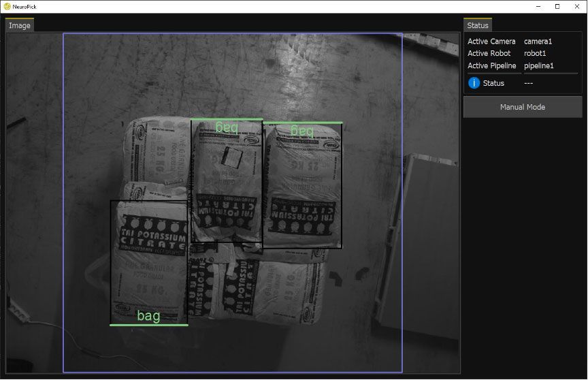Click the blue info status icon
This screenshot has width=588, height=380.
click(x=474, y=83)
